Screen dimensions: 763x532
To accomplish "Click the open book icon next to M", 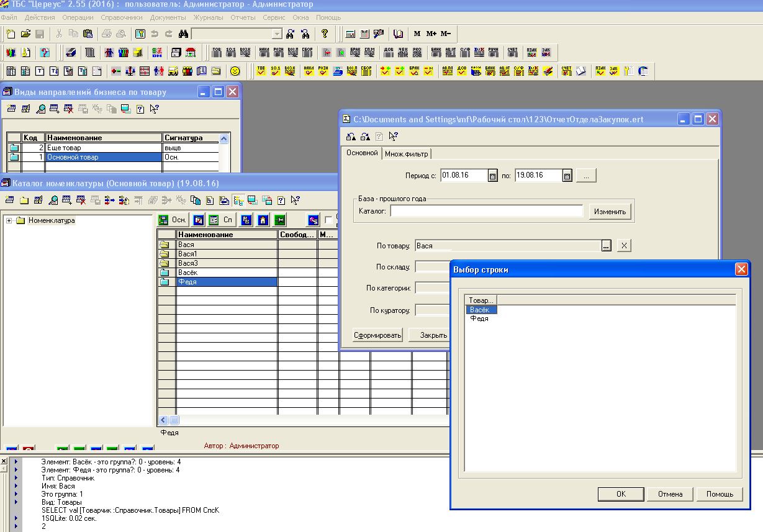I will coord(399,34).
